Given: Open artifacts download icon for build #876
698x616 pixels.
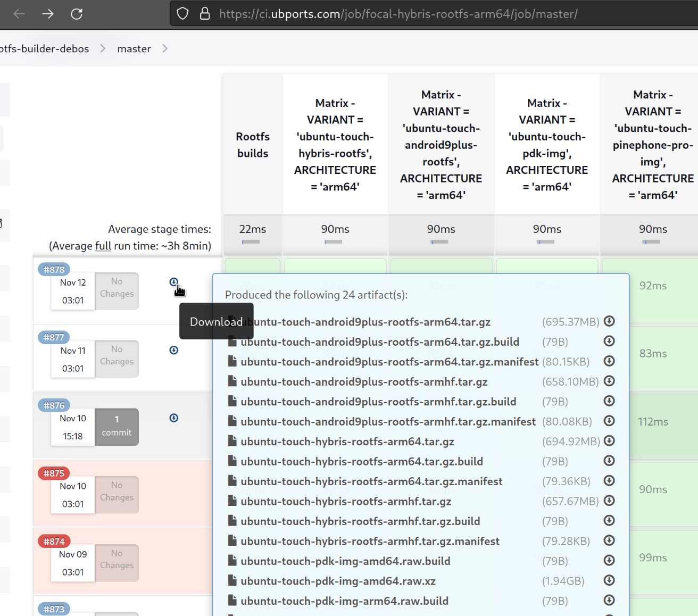Looking at the screenshot, I should coord(174,418).
